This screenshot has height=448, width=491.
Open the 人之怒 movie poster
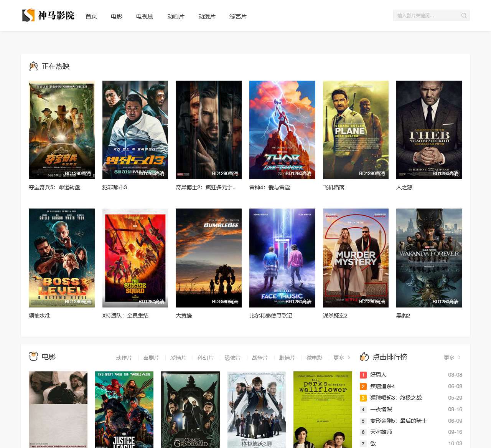tap(429, 130)
